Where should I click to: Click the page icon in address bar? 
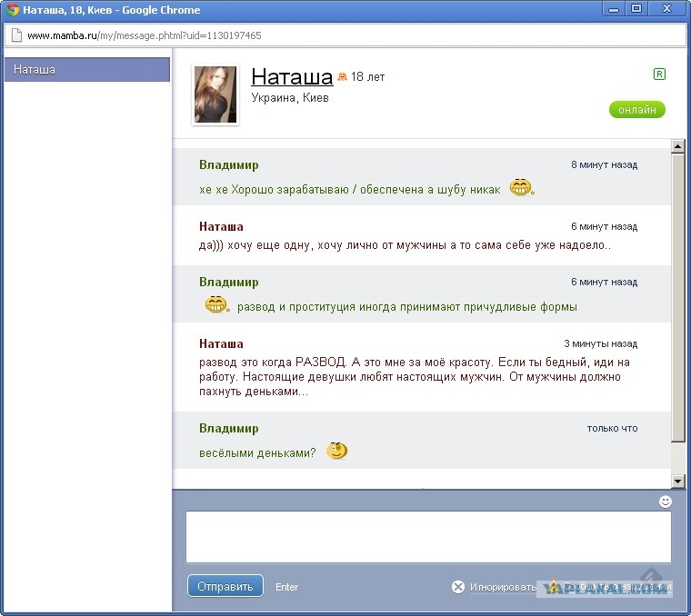pyautogui.click(x=15, y=36)
